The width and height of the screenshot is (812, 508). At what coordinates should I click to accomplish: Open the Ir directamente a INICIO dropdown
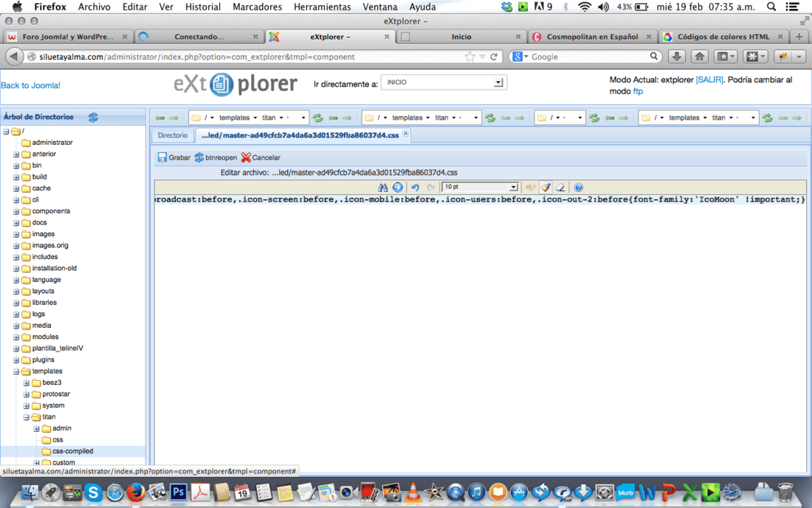click(444, 83)
